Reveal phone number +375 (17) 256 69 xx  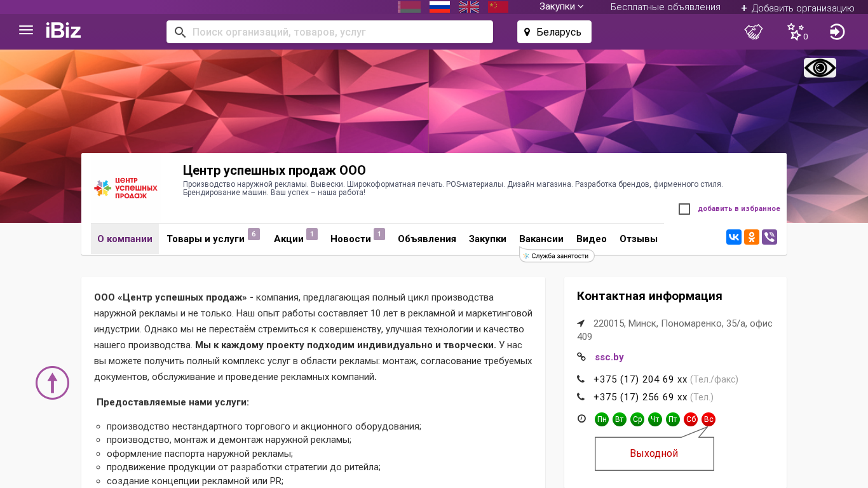point(641,397)
